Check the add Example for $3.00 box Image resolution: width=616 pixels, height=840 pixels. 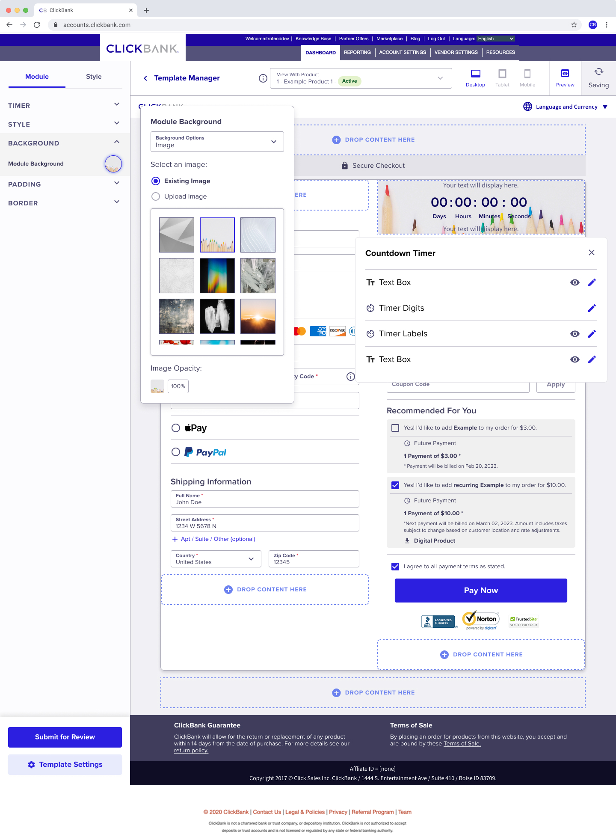point(395,428)
